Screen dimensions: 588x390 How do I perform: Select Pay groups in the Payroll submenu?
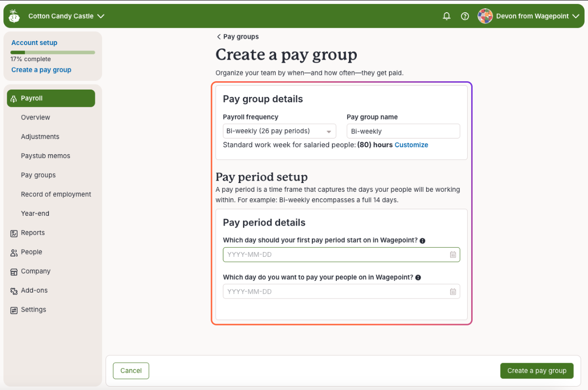(x=38, y=175)
